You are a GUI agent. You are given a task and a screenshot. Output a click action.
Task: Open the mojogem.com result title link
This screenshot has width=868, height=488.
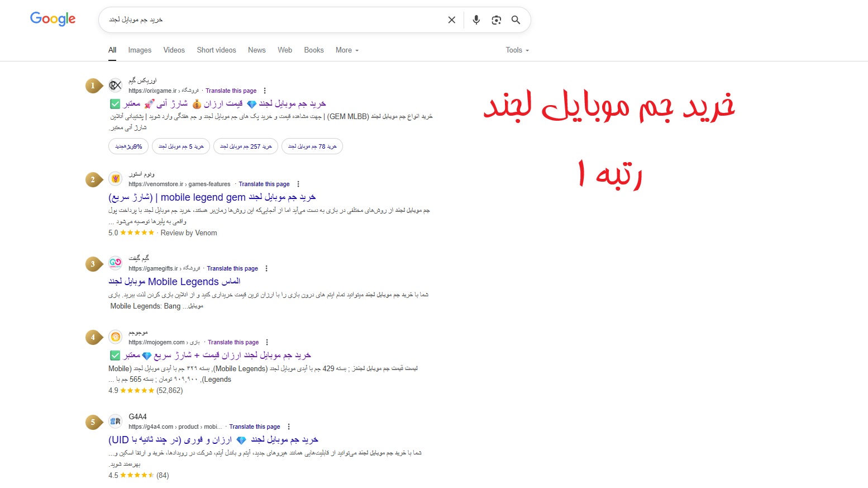(210, 356)
